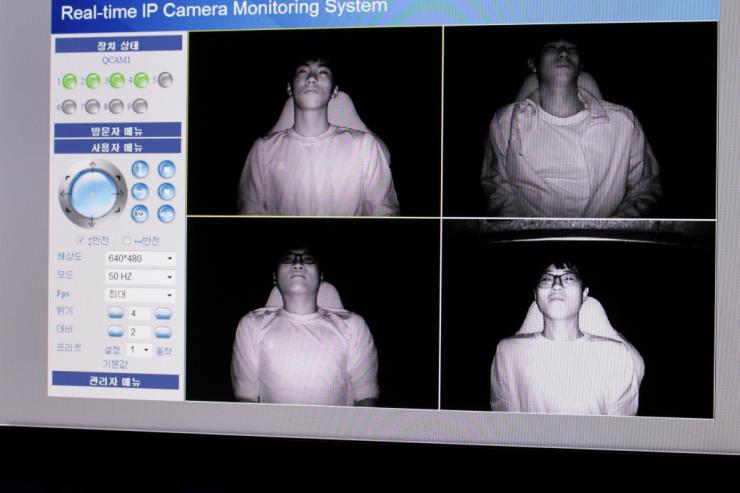
Task: Select camera 2 green status indicator
Action: [93, 81]
